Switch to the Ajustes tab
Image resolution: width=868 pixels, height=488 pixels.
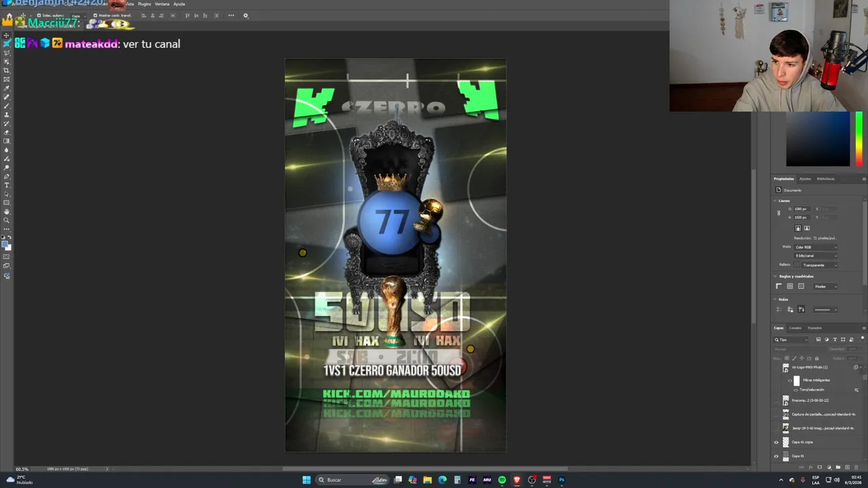click(805, 179)
